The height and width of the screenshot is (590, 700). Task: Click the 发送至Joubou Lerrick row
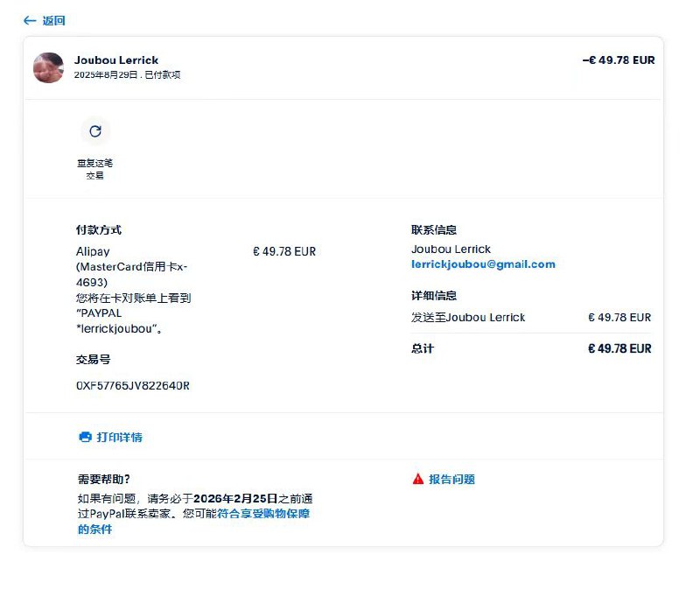(x=531, y=318)
